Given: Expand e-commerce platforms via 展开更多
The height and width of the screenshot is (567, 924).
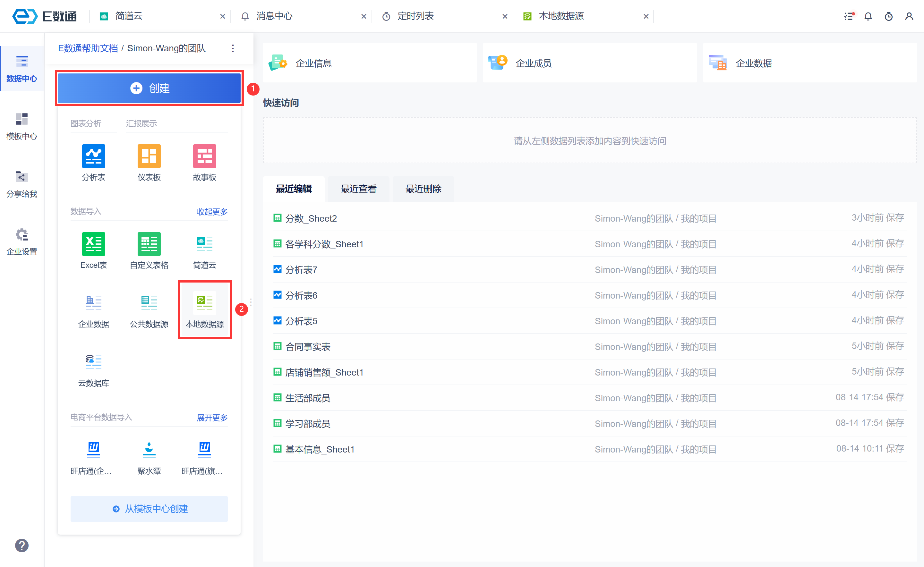Looking at the screenshot, I should pyautogui.click(x=212, y=417).
